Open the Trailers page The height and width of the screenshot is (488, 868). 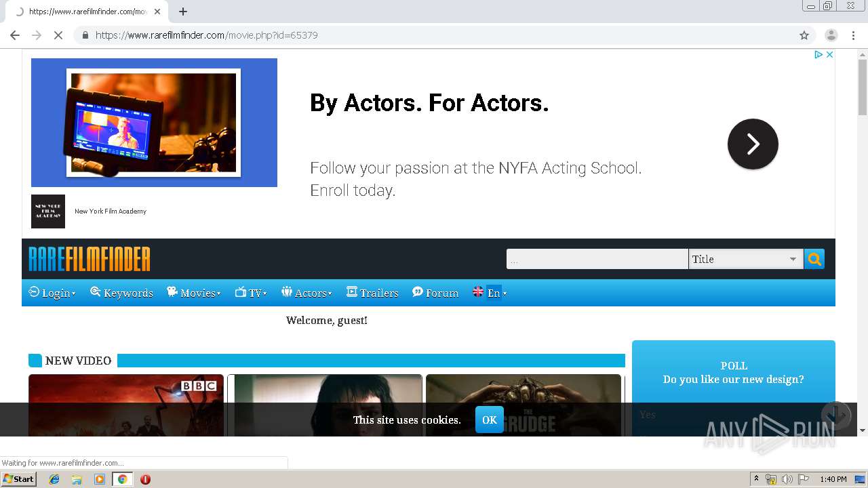click(372, 293)
